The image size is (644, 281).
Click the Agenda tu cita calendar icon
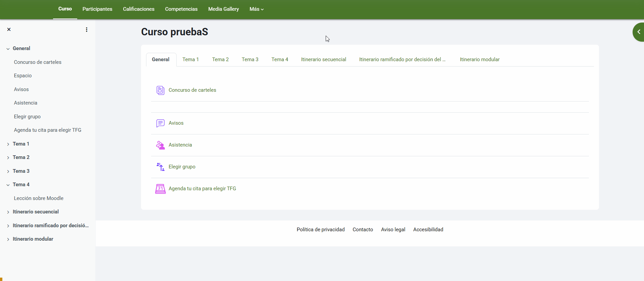click(160, 189)
